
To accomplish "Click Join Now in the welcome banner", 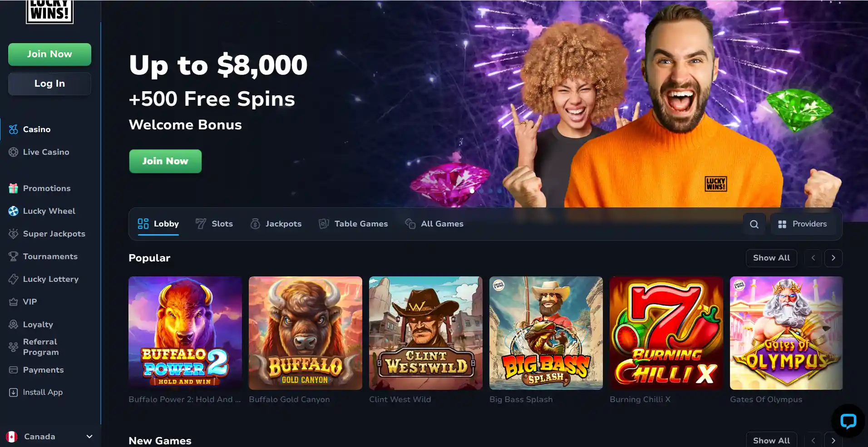I will [x=165, y=161].
